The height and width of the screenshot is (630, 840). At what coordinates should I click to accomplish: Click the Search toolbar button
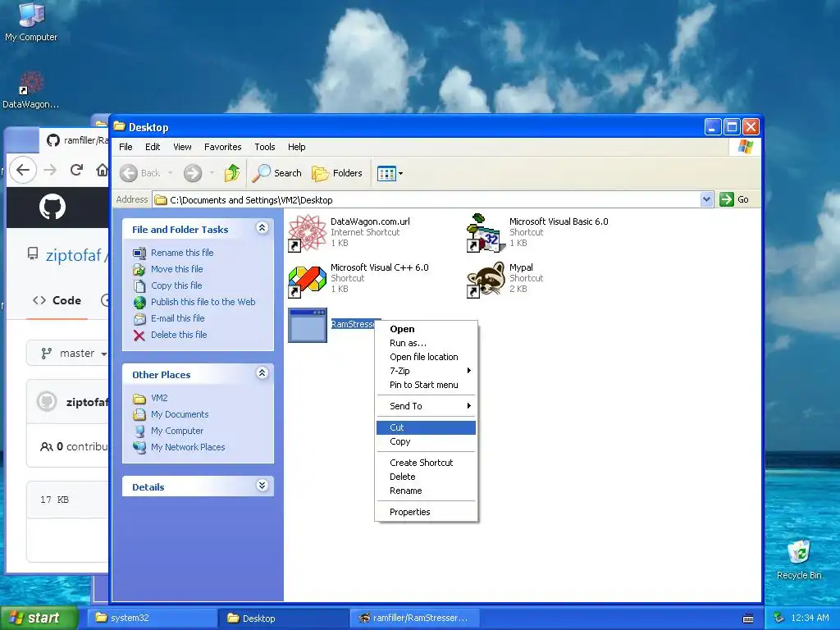277,173
